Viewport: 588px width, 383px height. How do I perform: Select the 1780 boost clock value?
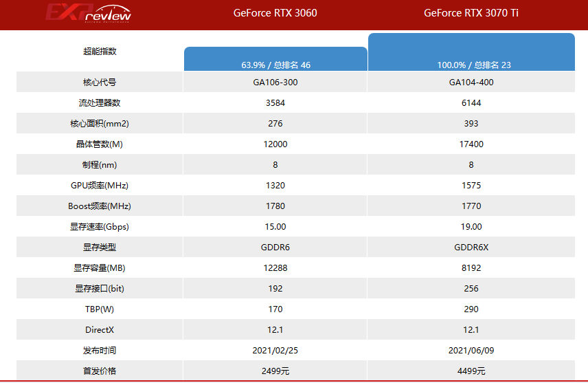(275, 206)
